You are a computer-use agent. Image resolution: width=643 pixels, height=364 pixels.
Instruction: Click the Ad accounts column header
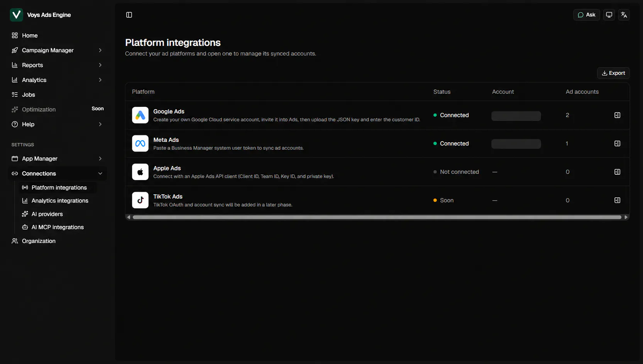pos(582,92)
